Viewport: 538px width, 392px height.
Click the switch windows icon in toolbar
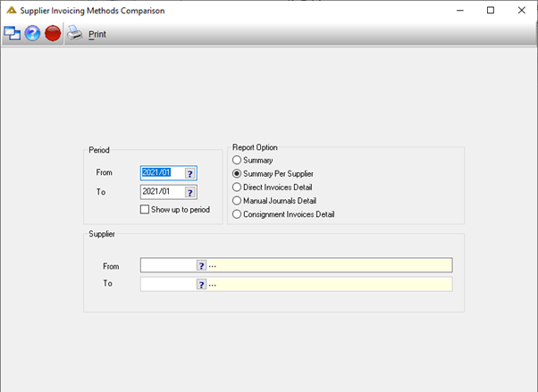[12, 34]
